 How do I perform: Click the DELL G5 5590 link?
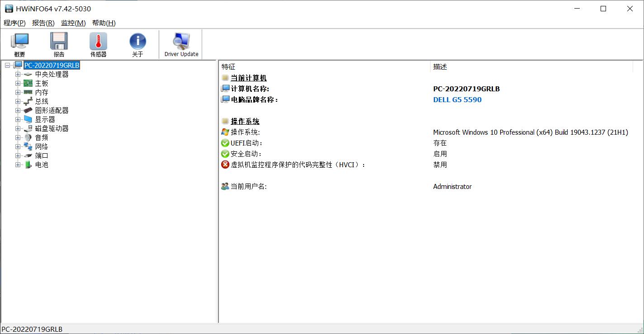(457, 99)
